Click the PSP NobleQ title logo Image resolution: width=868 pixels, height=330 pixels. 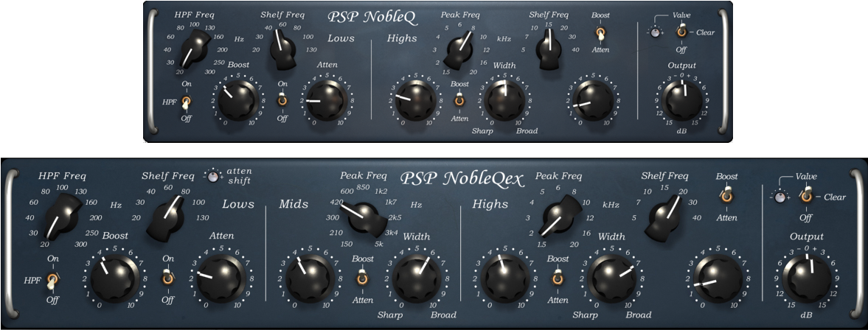pyautogui.click(x=372, y=17)
